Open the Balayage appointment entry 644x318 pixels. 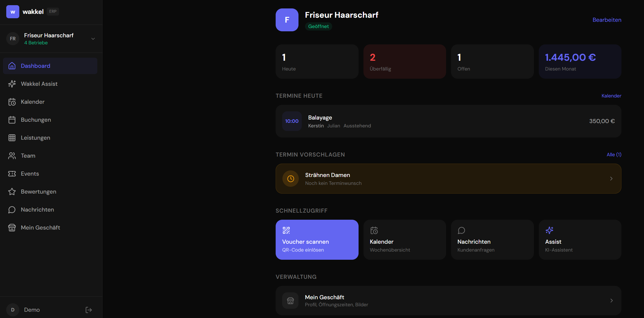click(448, 121)
